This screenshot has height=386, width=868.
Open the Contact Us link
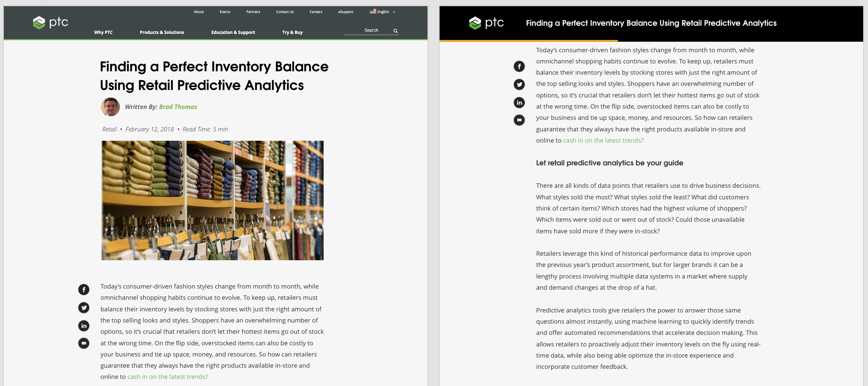click(x=285, y=12)
